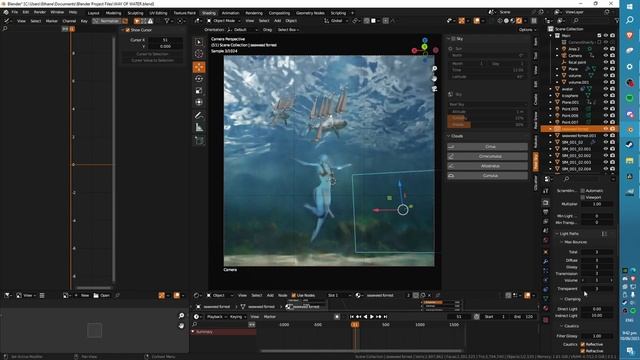The height and width of the screenshot is (360, 640).
Task: Open the Modifiers wrench properties tab
Action: point(546,261)
